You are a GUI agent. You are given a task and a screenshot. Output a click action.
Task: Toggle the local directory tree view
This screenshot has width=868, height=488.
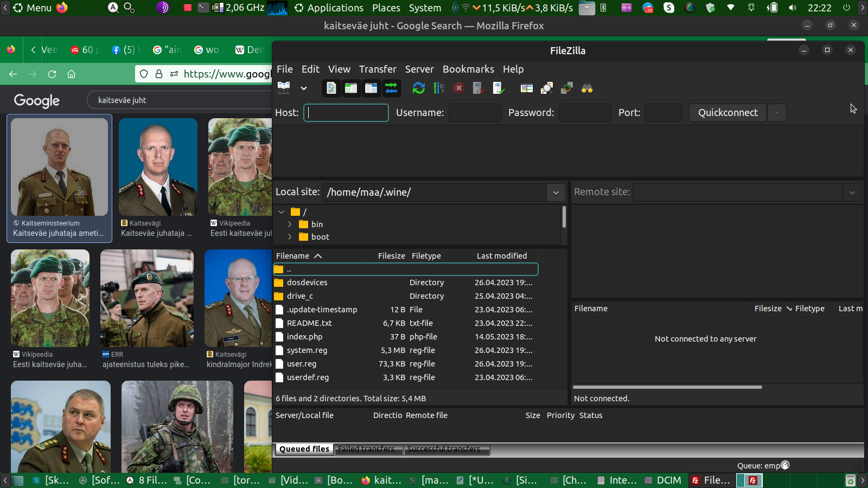351,88
